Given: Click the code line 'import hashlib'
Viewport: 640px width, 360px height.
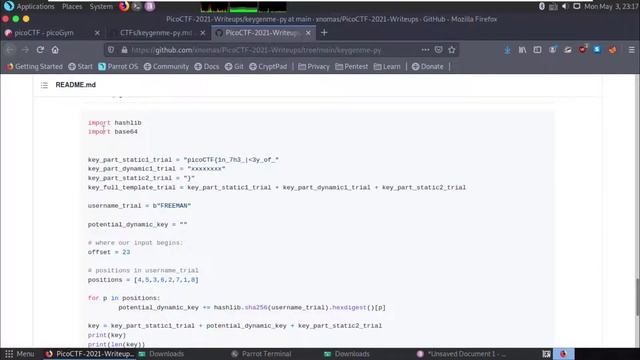Looking at the screenshot, I should 115,123.
